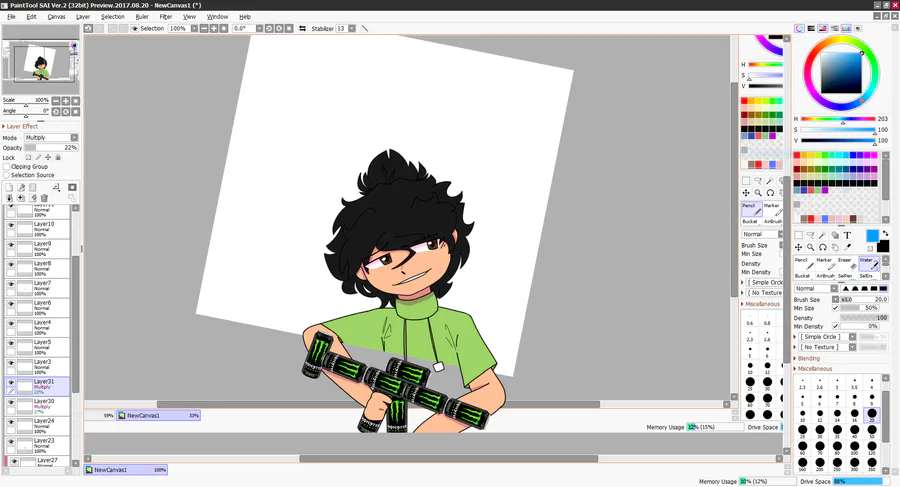Viewport: 900px width, 487px height.
Task: Click the black background color swatch
Action: [x=883, y=246]
